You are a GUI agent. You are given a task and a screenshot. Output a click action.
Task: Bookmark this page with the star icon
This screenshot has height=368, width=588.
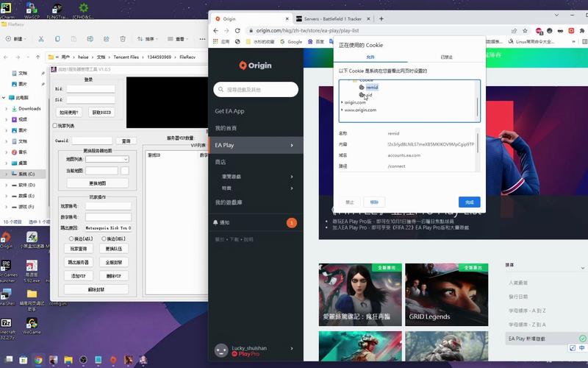click(x=525, y=30)
